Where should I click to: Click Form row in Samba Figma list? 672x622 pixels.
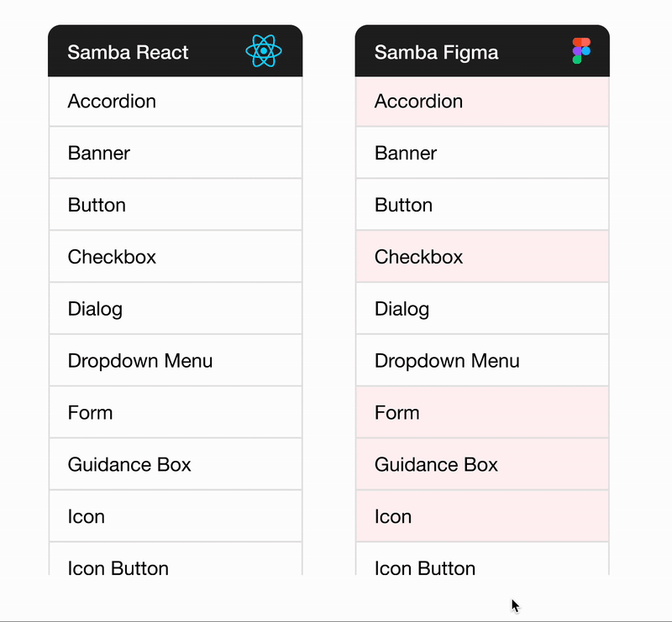pyautogui.click(x=482, y=412)
